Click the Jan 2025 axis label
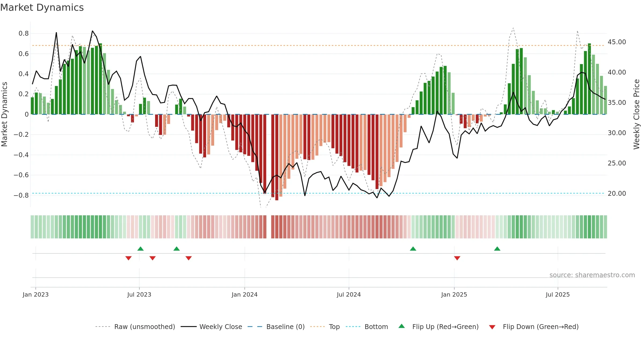This screenshot has width=644, height=362. click(x=454, y=294)
